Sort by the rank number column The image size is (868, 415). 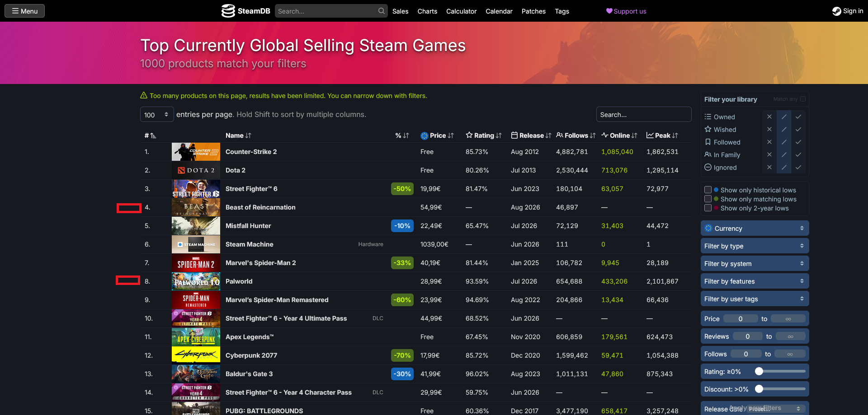(150, 135)
